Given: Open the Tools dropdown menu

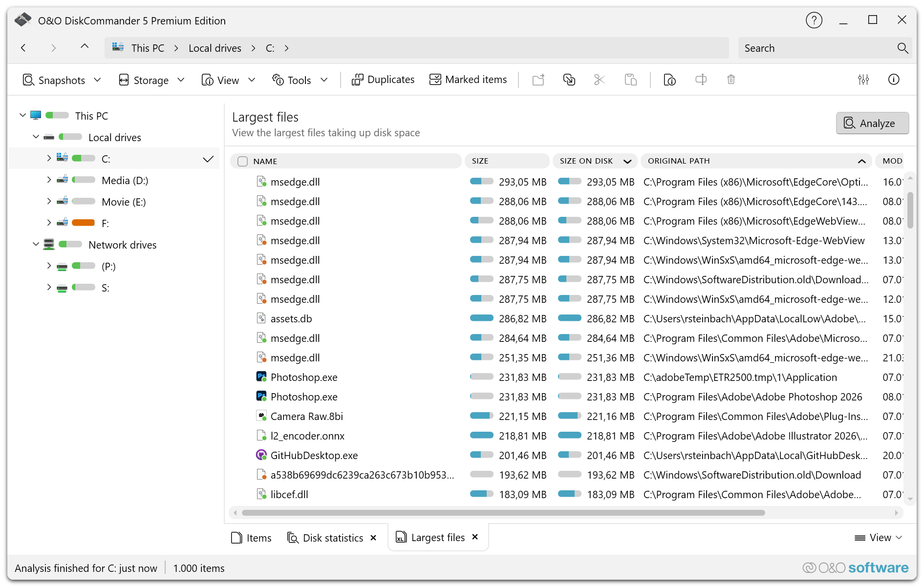Looking at the screenshot, I should pos(300,80).
